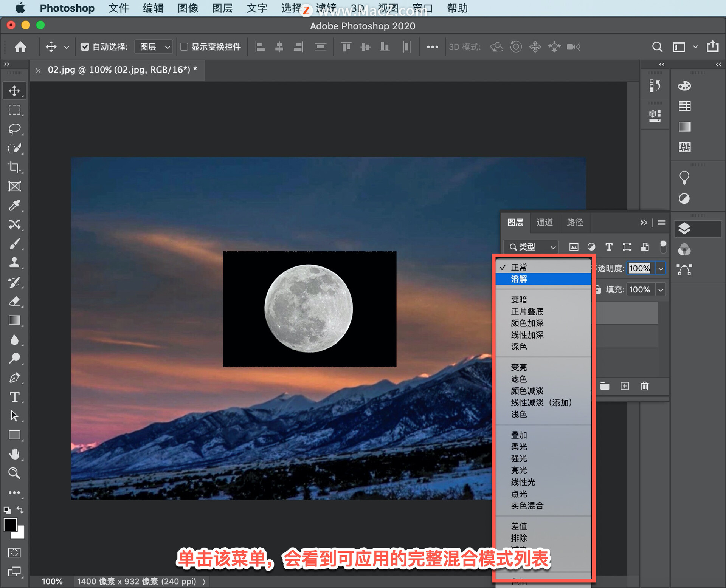Expand the fill (填充) dropdown arrow
The height and width of the screenshot is (588, 726).
pos(661,290)
